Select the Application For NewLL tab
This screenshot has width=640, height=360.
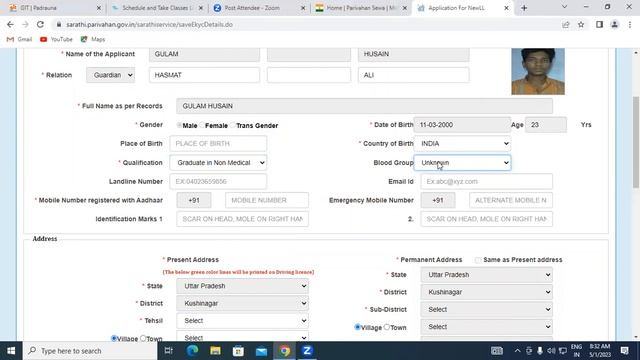pyautogui.click(x=462, y=8)
